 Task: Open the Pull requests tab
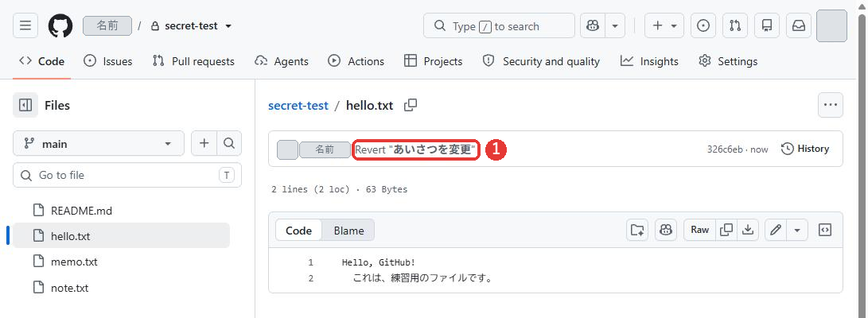tap(193, 61)
